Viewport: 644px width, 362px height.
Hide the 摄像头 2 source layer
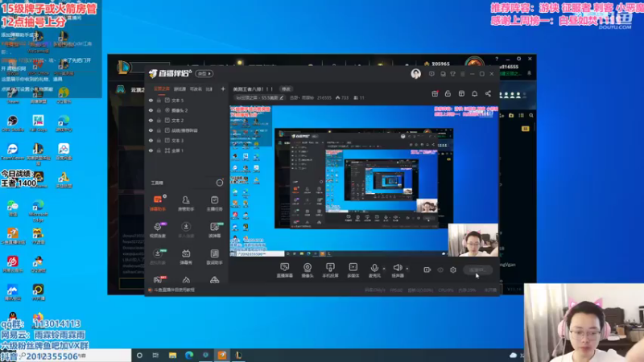click(x=151, y=110)
